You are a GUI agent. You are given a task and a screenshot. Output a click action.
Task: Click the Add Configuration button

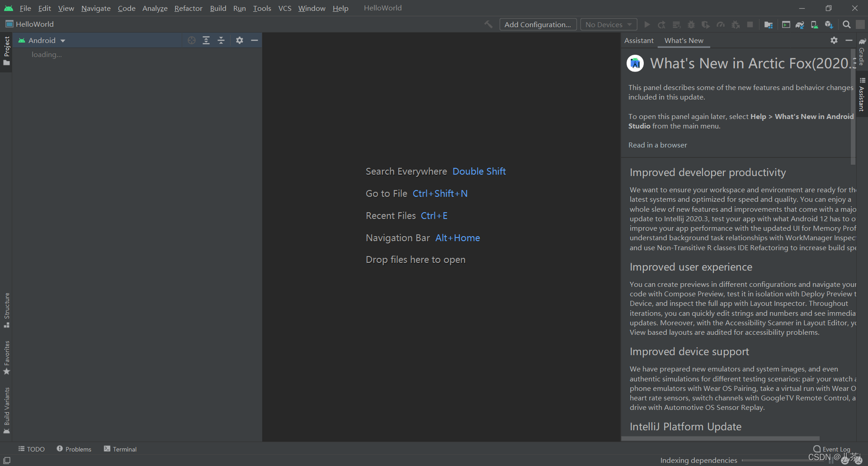pyautogui.click(x=538, y=24)
